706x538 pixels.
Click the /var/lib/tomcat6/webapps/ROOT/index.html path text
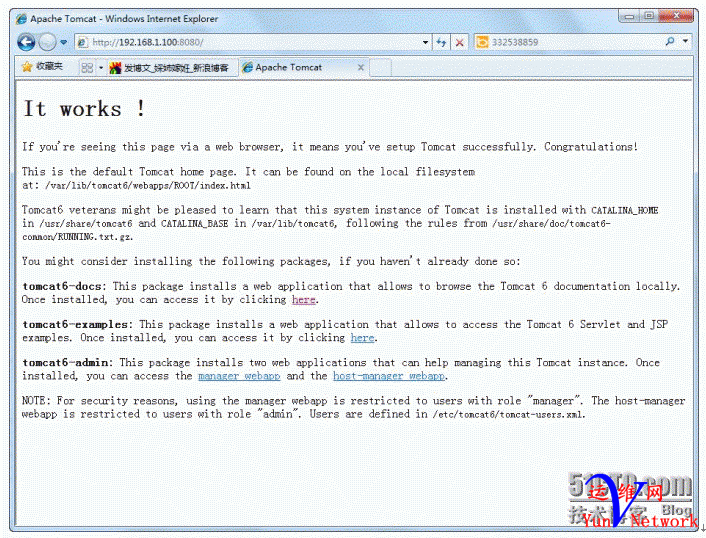click(x=148, y=185)
